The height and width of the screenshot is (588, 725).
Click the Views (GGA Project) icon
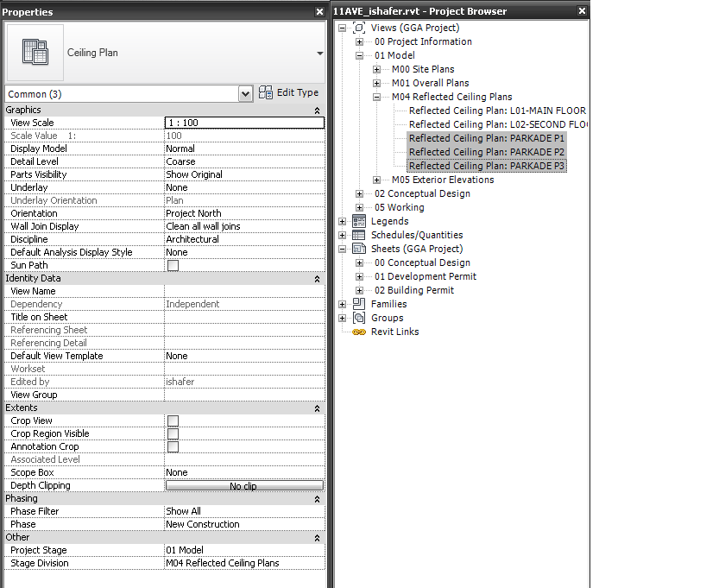[x=359, y=28]
